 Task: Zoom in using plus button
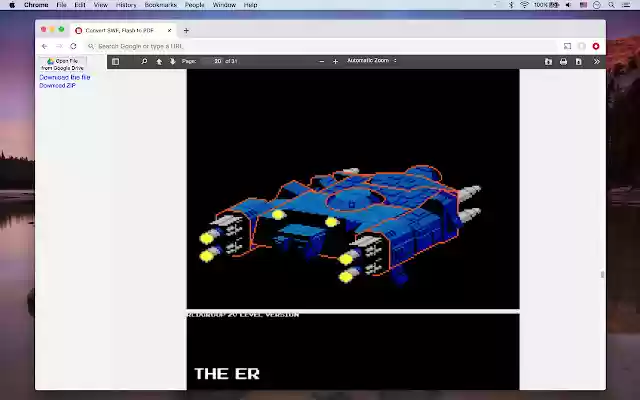336,61
